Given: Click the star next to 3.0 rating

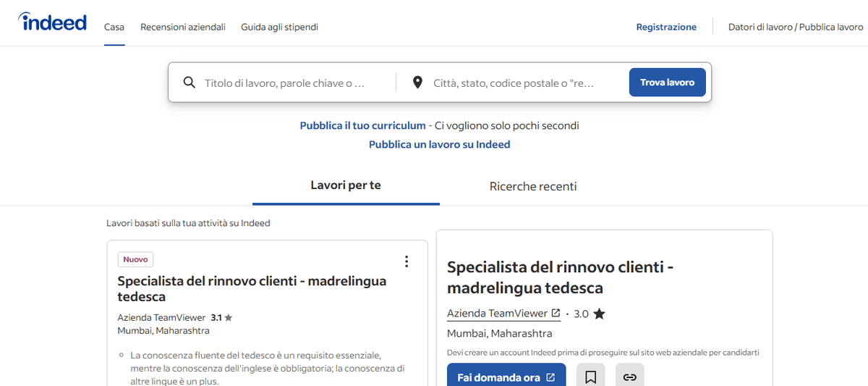Looking at the screenshot, I should (599, 314).
